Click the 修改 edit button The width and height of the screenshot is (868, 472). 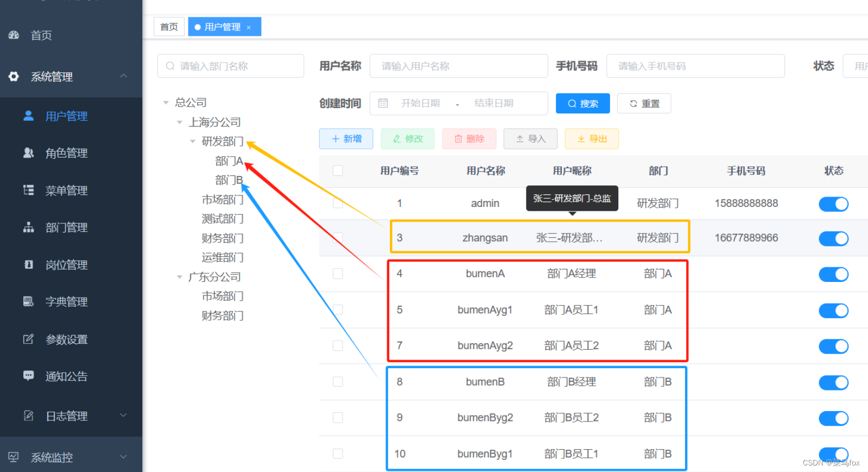click(x=408, y=139)
